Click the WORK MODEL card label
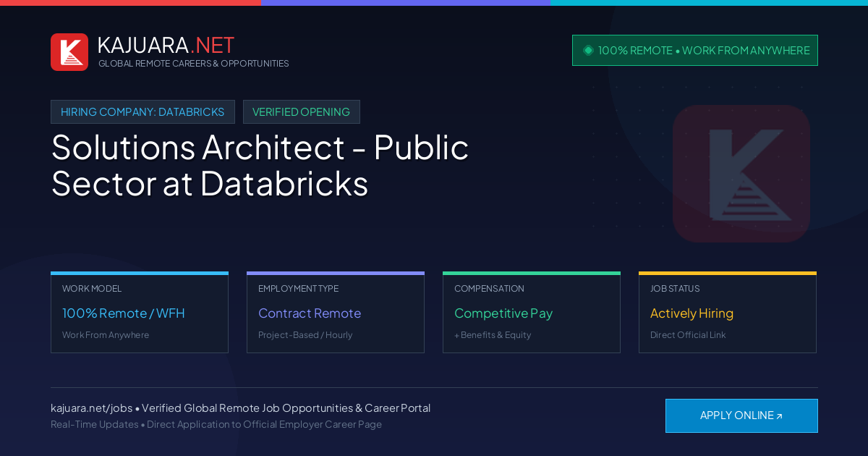Viewport: 868px width, 456px height. (92, 289)
